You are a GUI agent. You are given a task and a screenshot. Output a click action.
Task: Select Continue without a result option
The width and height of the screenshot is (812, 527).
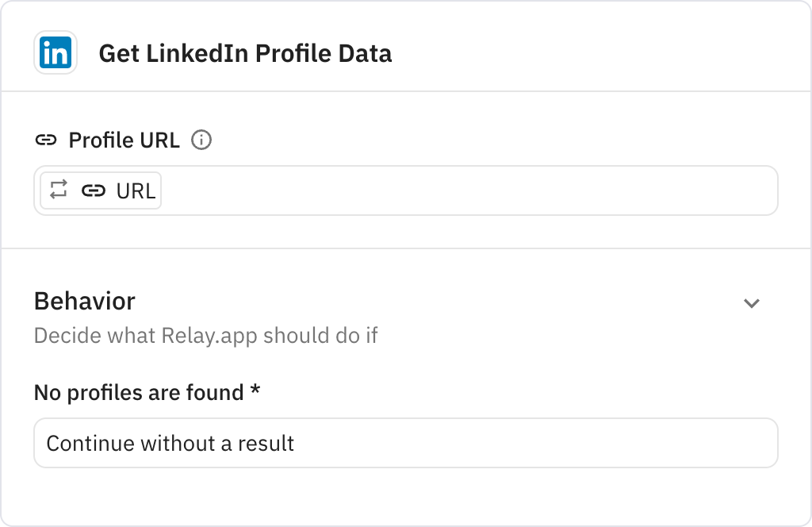pyautogui.click(x=170, y=443)
